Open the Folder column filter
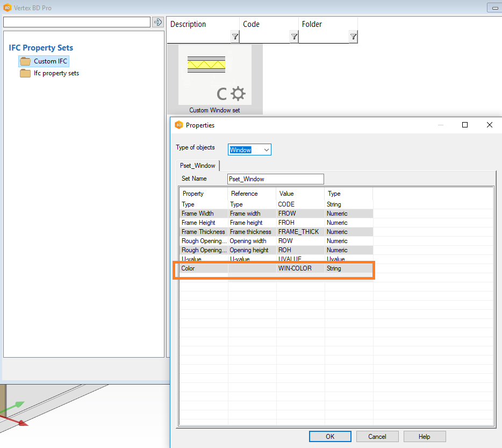Image resolution: width=502 pixels, height=448 pixels. [x=353, y=37]
